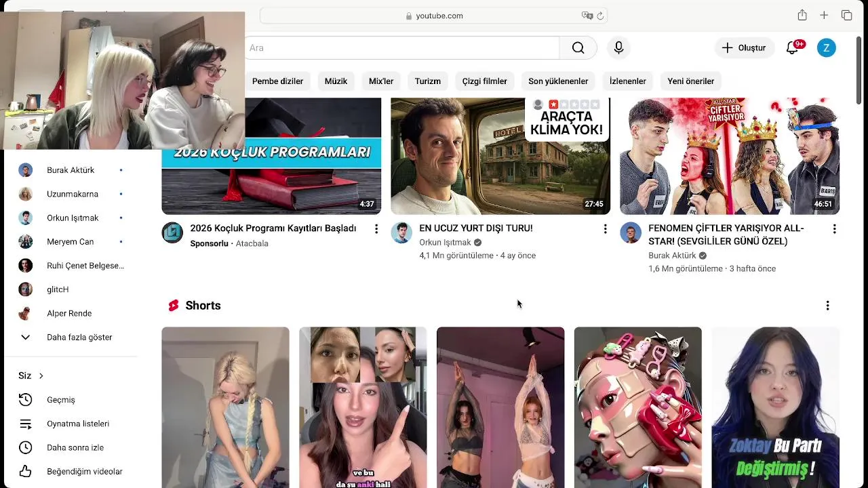Reload page via address bar reload icon
The image size is (868, 488).
(x=600, y=16)
